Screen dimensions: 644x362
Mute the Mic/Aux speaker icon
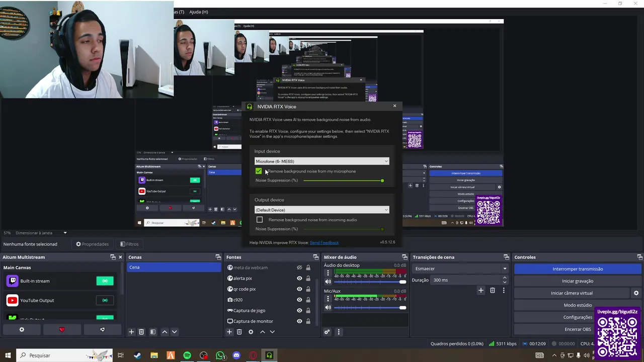(328, 307)
